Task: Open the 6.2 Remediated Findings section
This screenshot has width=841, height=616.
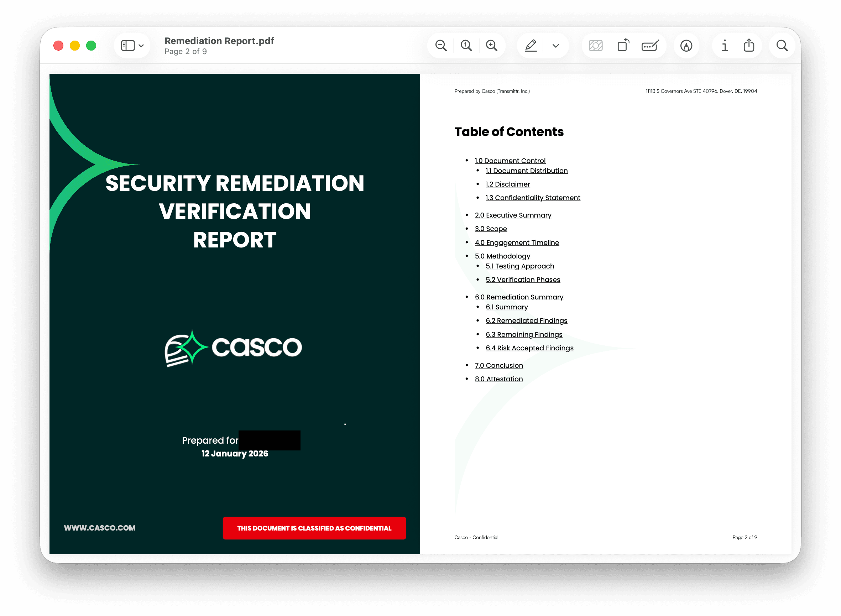Action: point(526,320)
